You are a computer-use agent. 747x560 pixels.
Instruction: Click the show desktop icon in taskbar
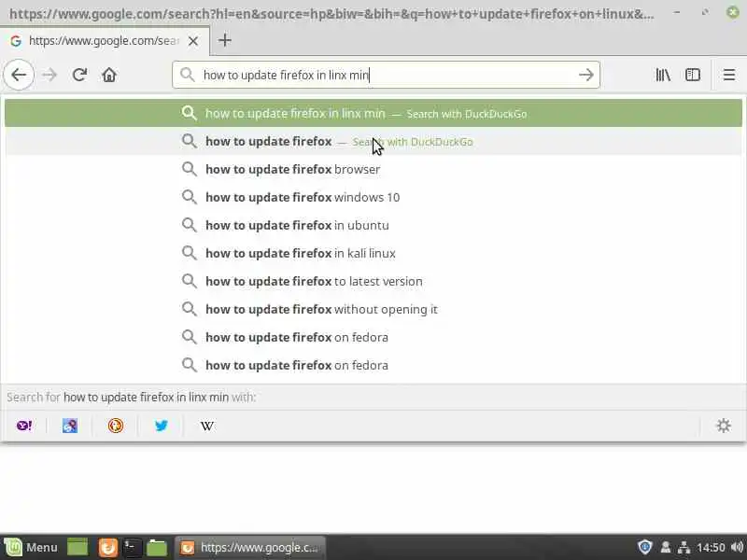(78, 547)
